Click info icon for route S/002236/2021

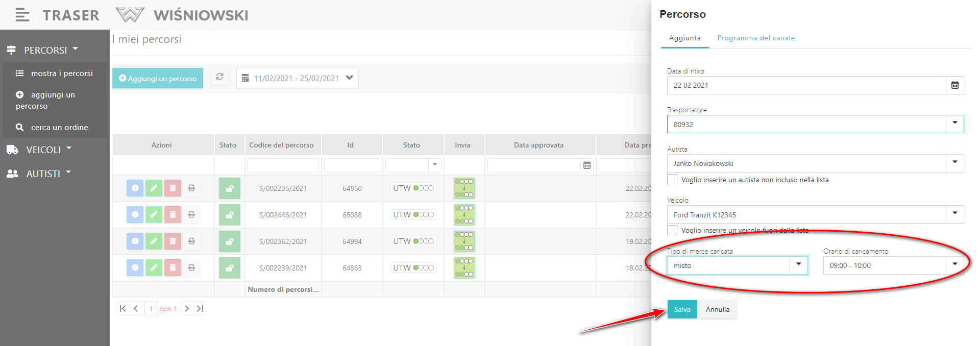click(x=135, y=188)
